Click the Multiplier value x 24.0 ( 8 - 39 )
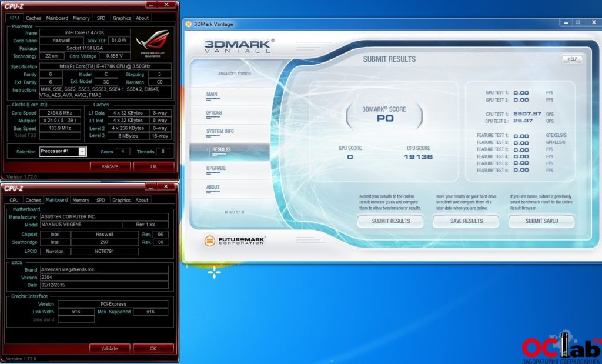The width and height of the screenshot is (602, 364). click(x=61, y=121)
